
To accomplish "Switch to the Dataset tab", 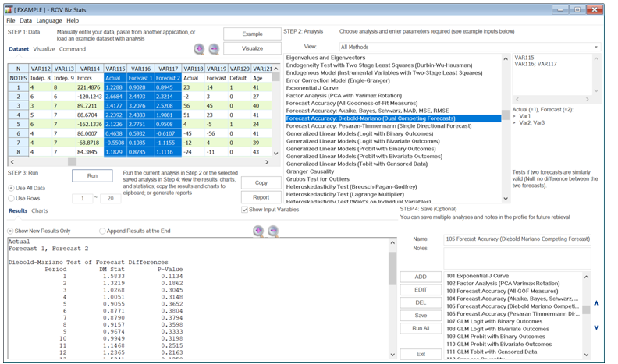I will (x=19, y=49).
